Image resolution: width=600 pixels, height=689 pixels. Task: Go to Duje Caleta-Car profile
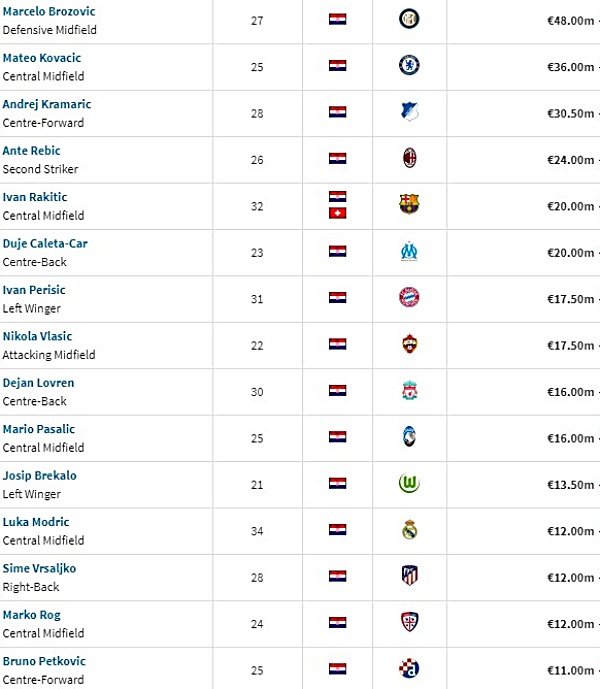pos(45,243)
